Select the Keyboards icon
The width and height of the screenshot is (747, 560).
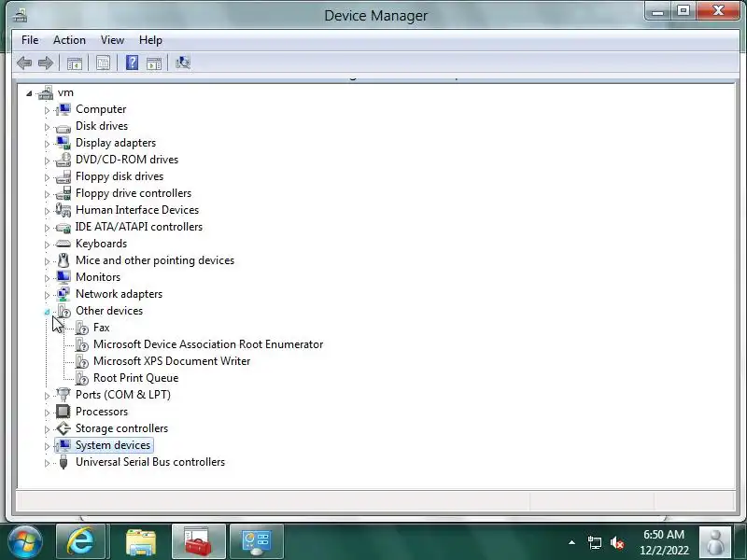pos(63,244)
